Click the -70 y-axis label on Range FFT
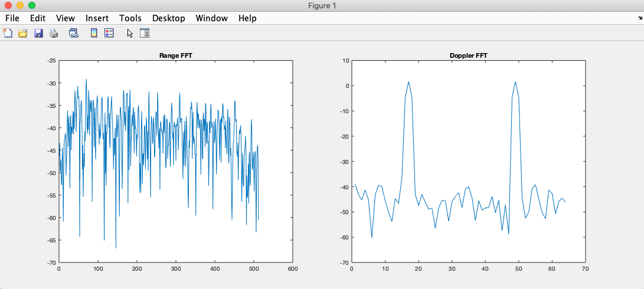644x289 pixels. (x=52, y=262)
